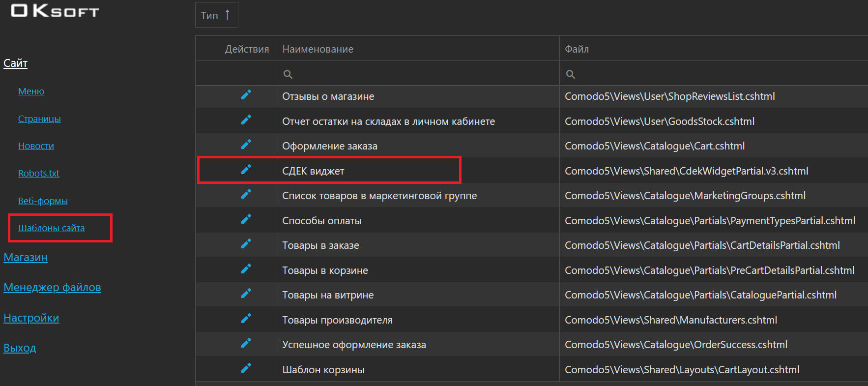Sort by the Наименование column header
The height and width of the screenshot is (386, 868).
click(318, 49)
